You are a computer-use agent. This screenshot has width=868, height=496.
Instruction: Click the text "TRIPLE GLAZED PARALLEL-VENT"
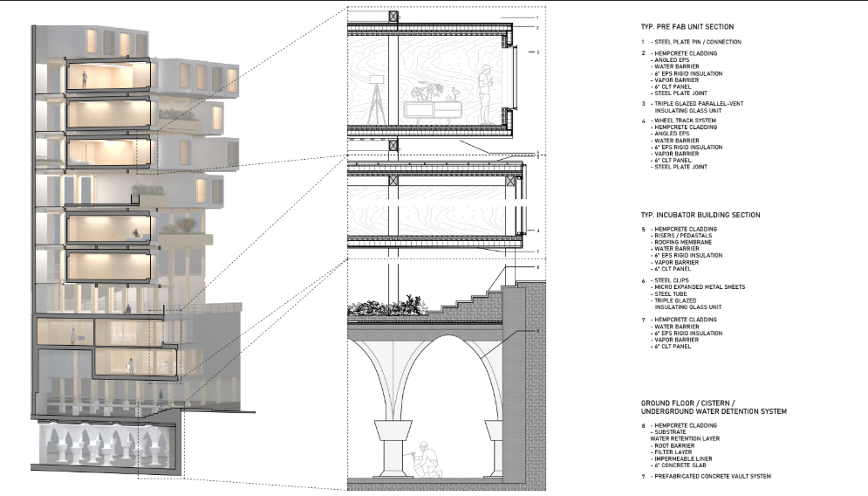[x=699, y=104]
